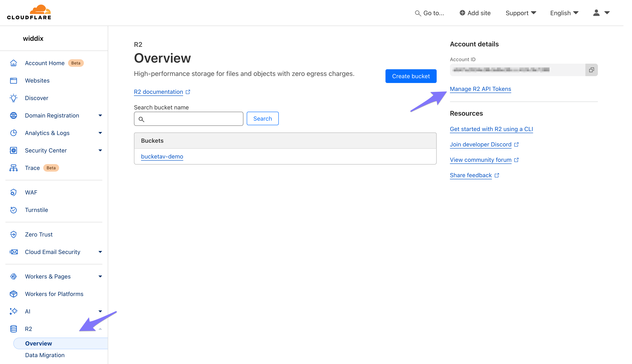Click the Account Home house icon
The image size is (632, 364).
point(14,63)
